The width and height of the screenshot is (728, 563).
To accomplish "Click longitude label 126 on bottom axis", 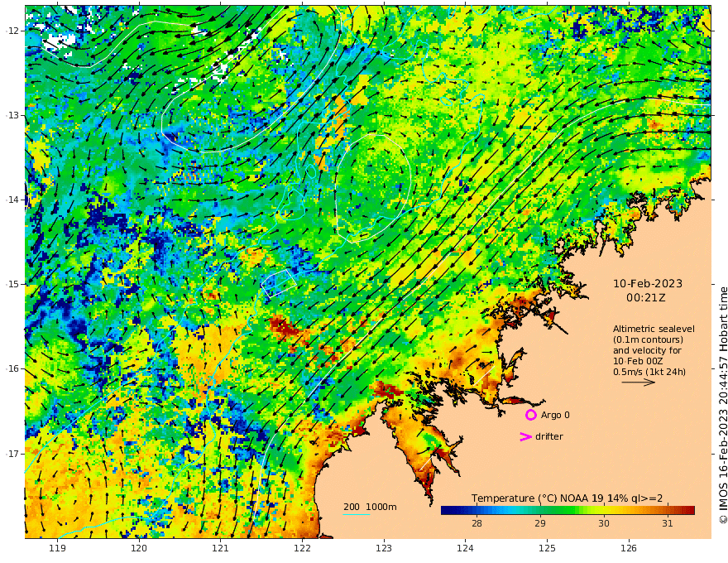I will pyautogui.click(x=629, y=548).
